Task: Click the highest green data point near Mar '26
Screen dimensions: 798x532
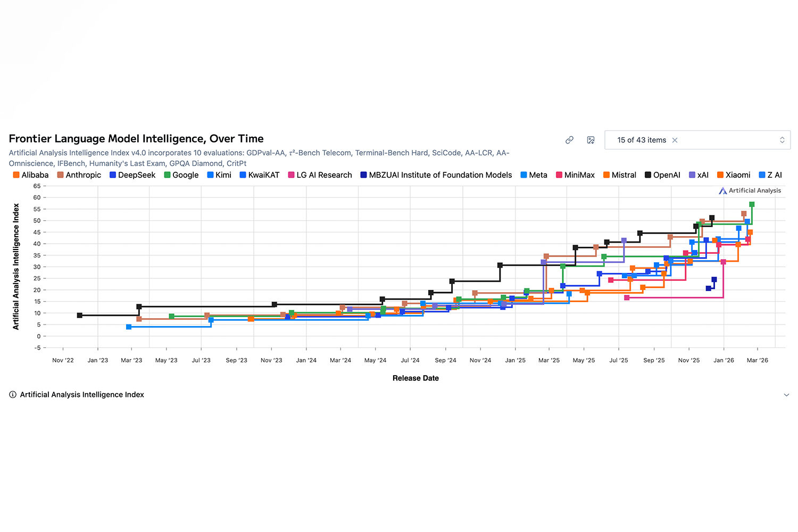Action: 752,203
